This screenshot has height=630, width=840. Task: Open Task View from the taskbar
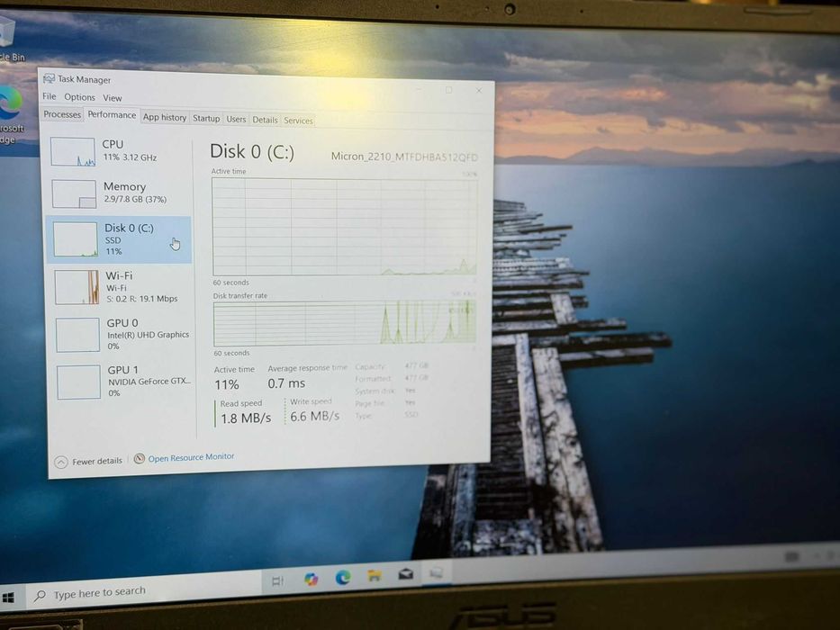pyautogui.click(x=277, y=580)
